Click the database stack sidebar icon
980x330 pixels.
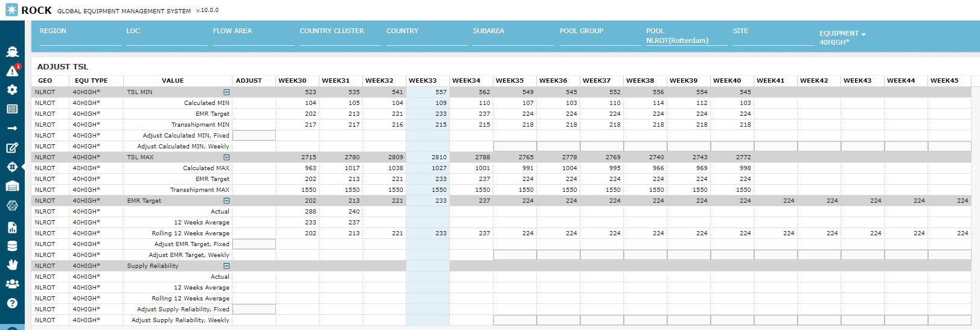[x=12, y=246]
